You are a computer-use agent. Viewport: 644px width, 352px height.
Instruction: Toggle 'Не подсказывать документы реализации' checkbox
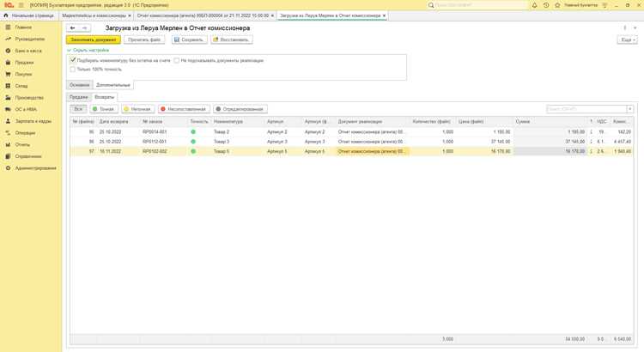[x=177, y=60]
